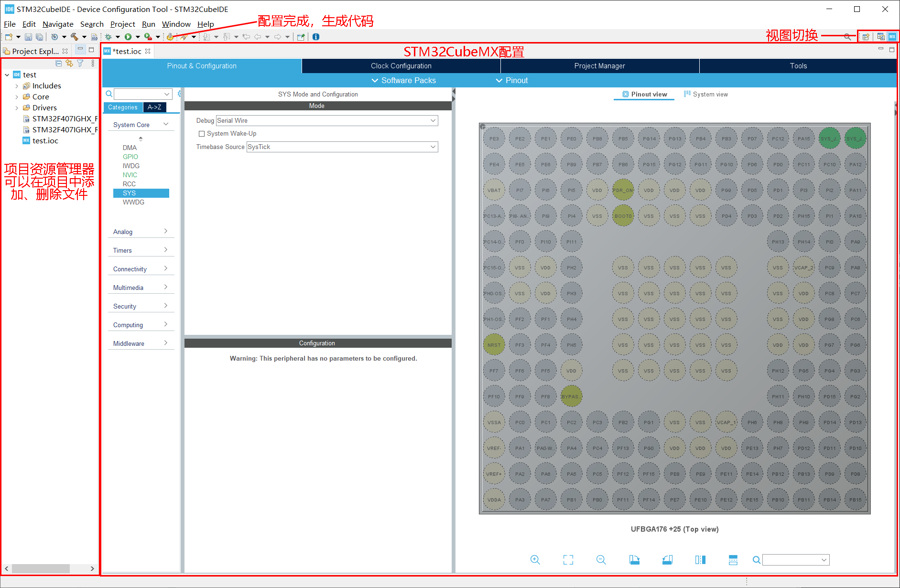Screen dimensions: 900x588
Task: Click the pin search field below chip
Action: coord(796,560)
